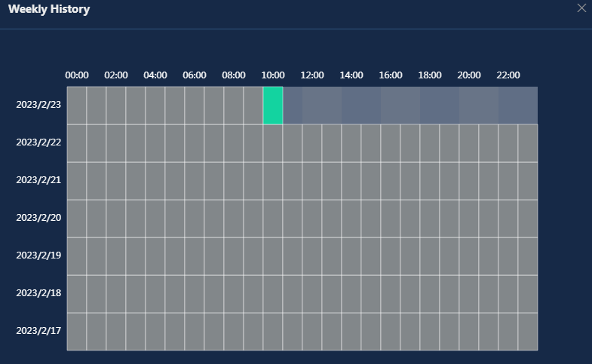Viewport: 592px width, 364px height.
Task: Select the 00:00 cell on 2023/2/23
Action: (x=77, y=106)
